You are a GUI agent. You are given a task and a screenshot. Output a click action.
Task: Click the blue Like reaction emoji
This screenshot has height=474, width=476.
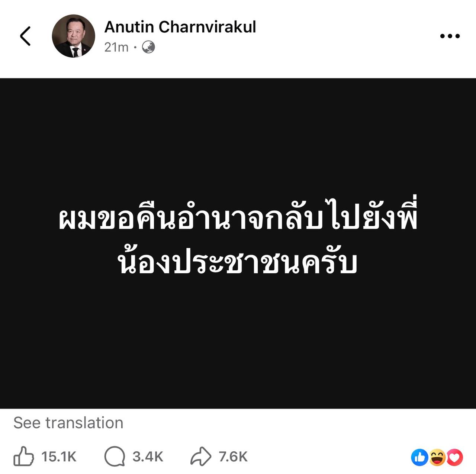(420, 457)
